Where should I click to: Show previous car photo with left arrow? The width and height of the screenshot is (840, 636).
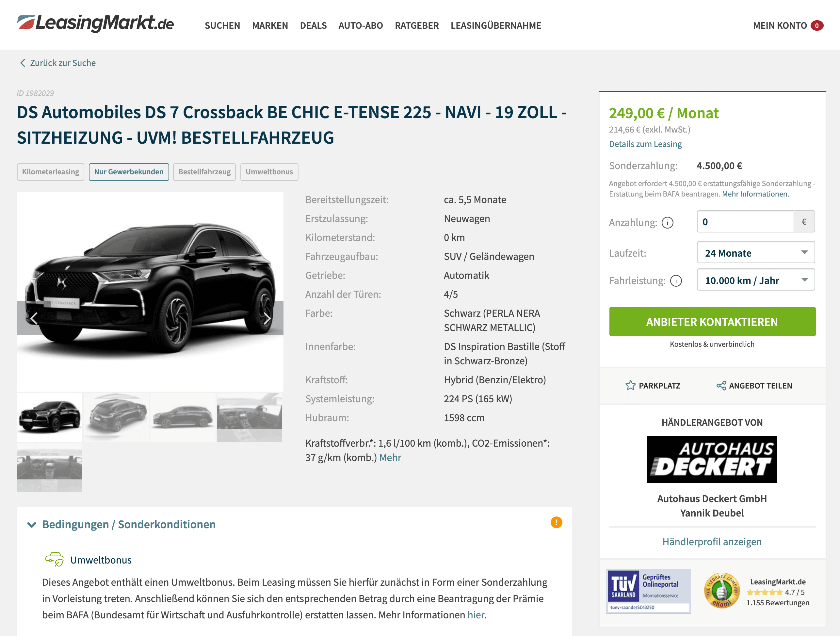(x=34, y=318)
